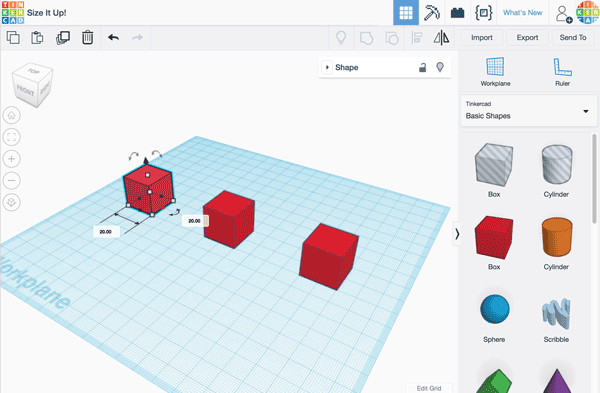Open the Basic Shapes dropdown
The height and width of the screenshot is (393, 600).
click(528, 111)
